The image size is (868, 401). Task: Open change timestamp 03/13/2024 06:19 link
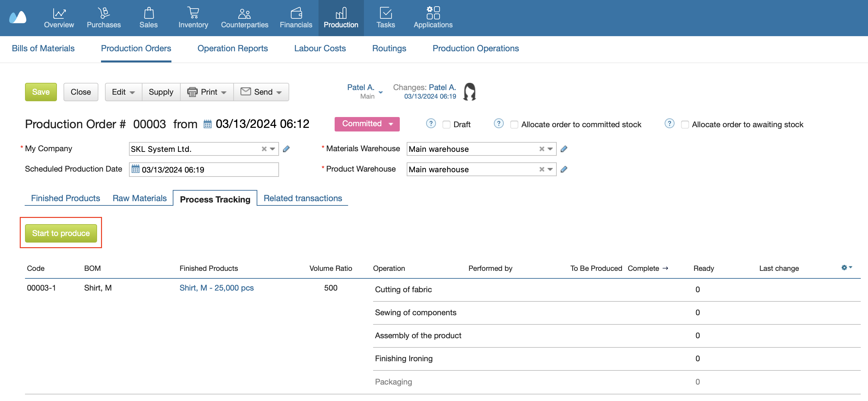pos(430,96)
